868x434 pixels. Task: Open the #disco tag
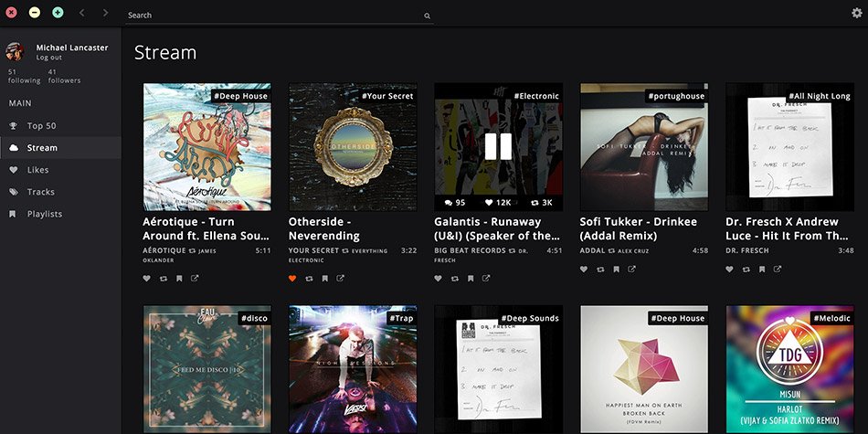255,318
